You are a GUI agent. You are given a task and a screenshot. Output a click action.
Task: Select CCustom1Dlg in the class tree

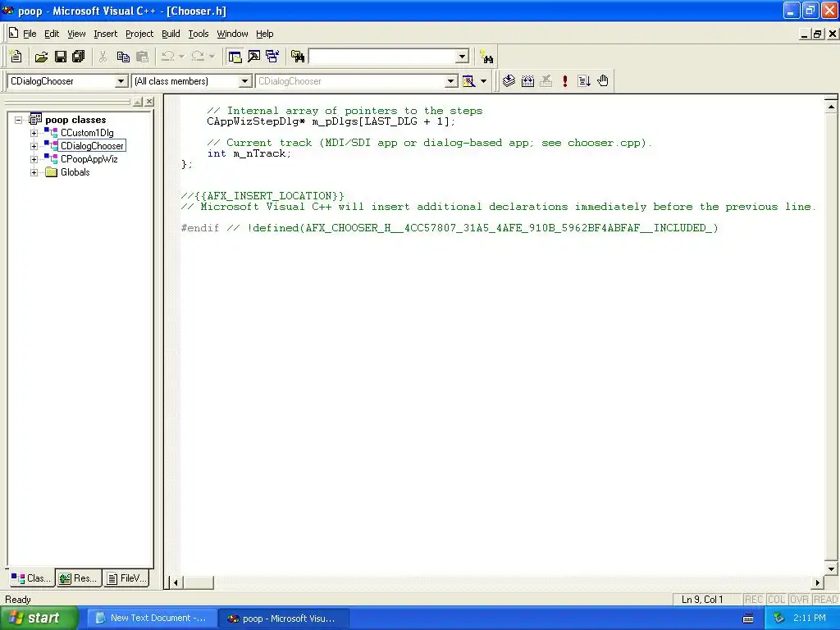(x=87, y=133)
